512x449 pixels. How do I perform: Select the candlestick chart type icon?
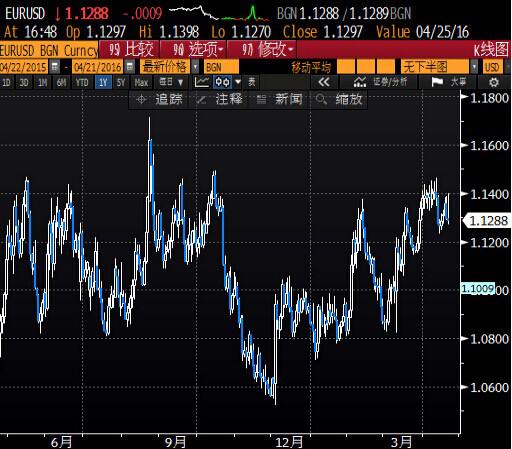point(222,82)
